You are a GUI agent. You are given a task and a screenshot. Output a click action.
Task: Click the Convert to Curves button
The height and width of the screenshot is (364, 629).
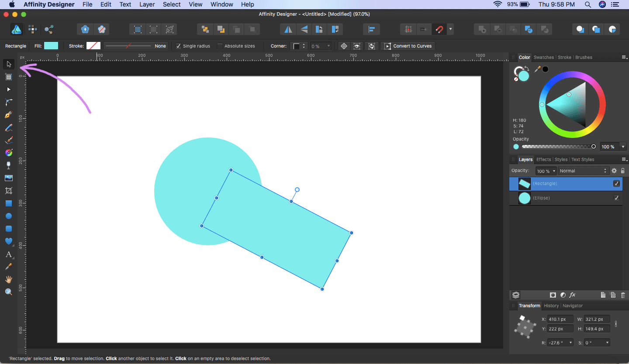(x=408, y=46)
